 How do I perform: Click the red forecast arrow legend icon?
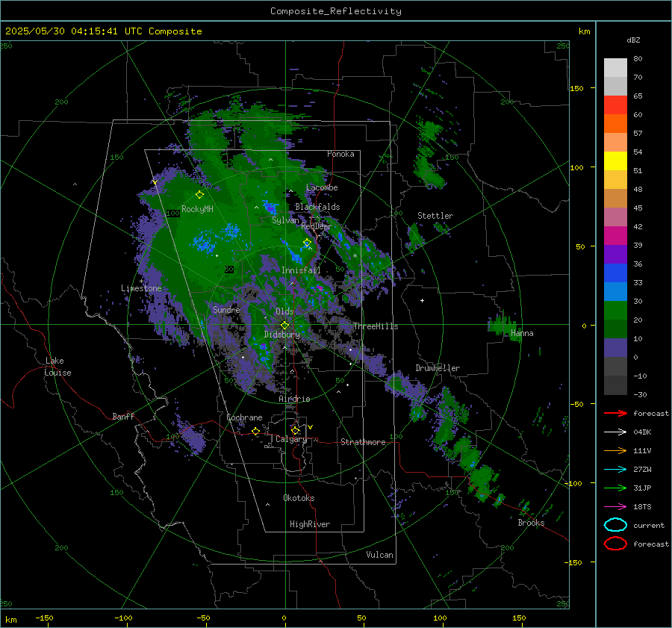(x=615, y=413)
